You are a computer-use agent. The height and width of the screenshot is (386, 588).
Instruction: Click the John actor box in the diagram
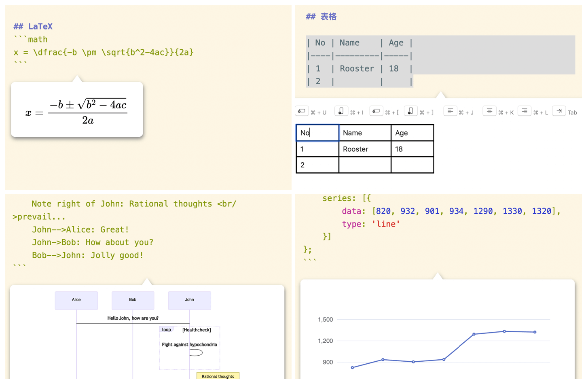pyautogui.click(x=189, y=300)
